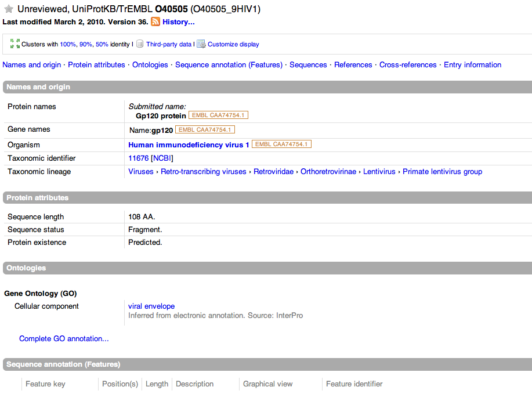The image size is (532, 394).
Task: Open the NCBI taxonomy link
Action: (x=162, y=158)
